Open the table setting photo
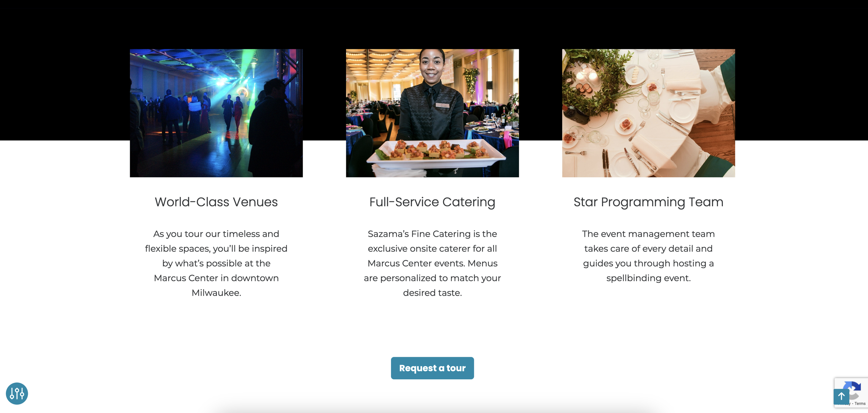The width and height of the screenshot is (868, 413). pos(649,113)
